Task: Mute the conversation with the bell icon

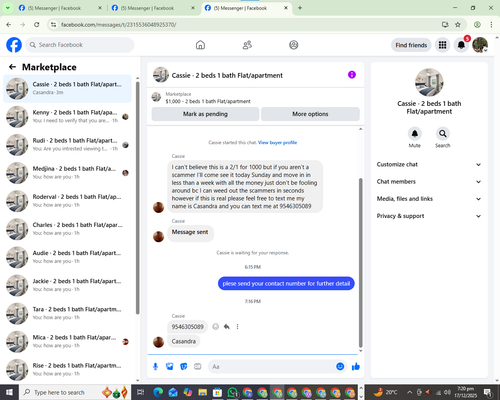Action: pyautogui.click(x=415, y=134)
